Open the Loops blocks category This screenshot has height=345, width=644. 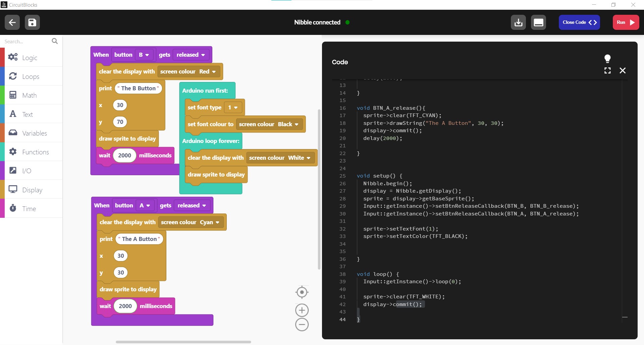pyautogui.click(x=31, y=76)
